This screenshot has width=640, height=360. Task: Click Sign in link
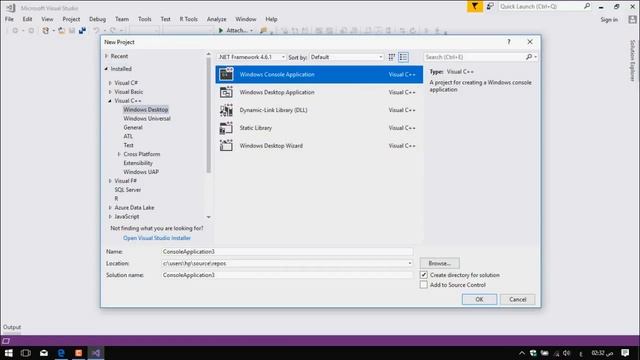coord(609,20)
